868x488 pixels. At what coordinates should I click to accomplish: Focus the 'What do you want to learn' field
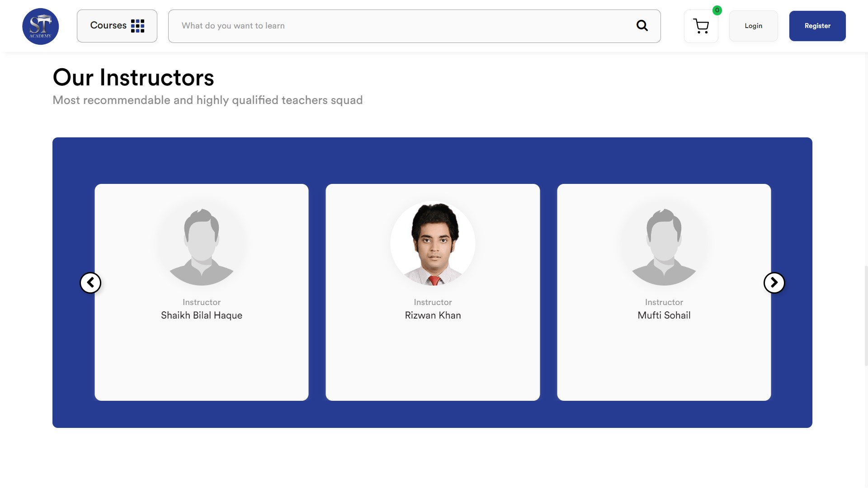coord(398,26)
